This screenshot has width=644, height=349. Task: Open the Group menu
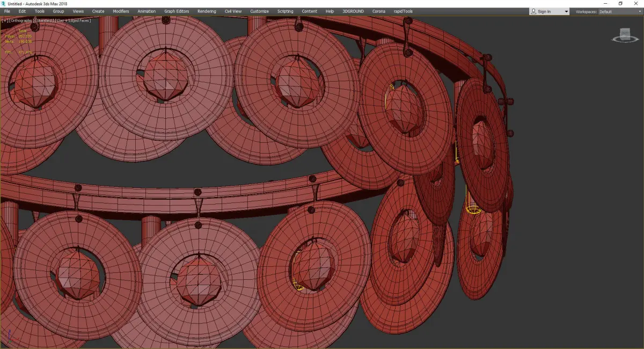pyautogui.click(x=58, y=11)
